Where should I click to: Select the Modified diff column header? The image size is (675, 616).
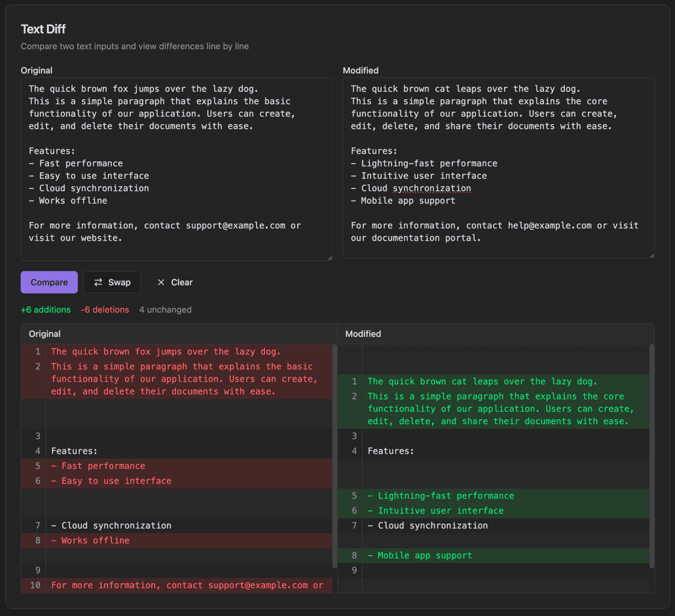tap(363, 334)
